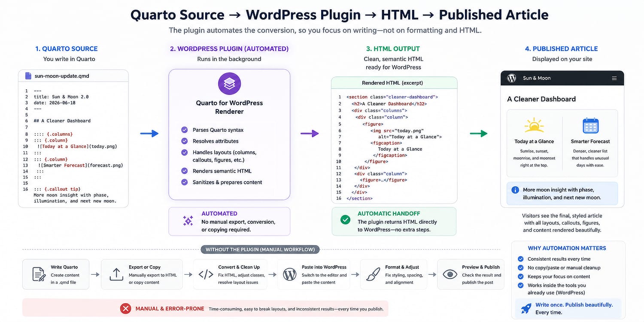Toggle the Consistent results every time checkmark

coord(521,259)
